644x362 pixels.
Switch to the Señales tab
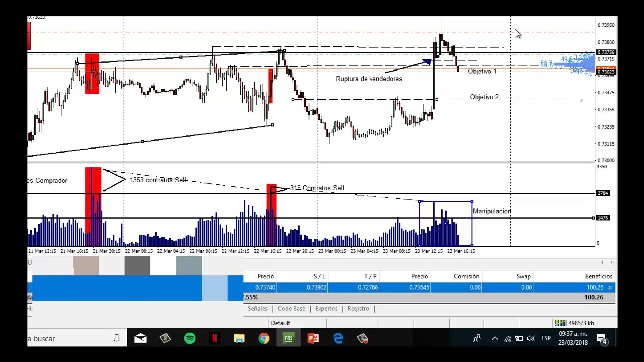pyautogui.click(x=257, y=309)
